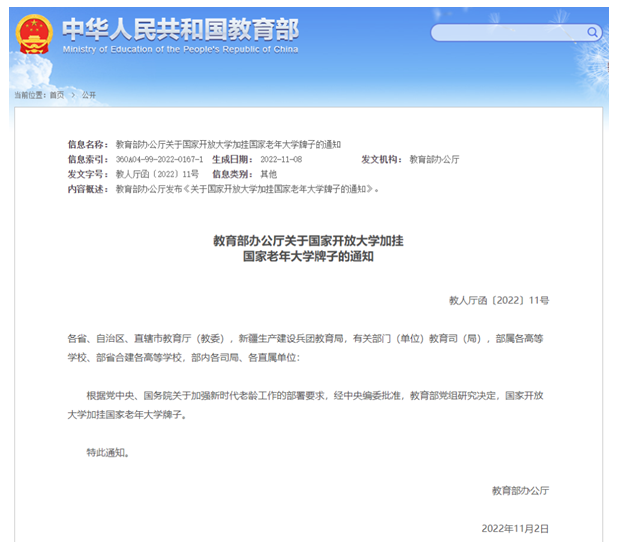Click the line starting 学校、部省合建各高等学校

coord(184,358)
